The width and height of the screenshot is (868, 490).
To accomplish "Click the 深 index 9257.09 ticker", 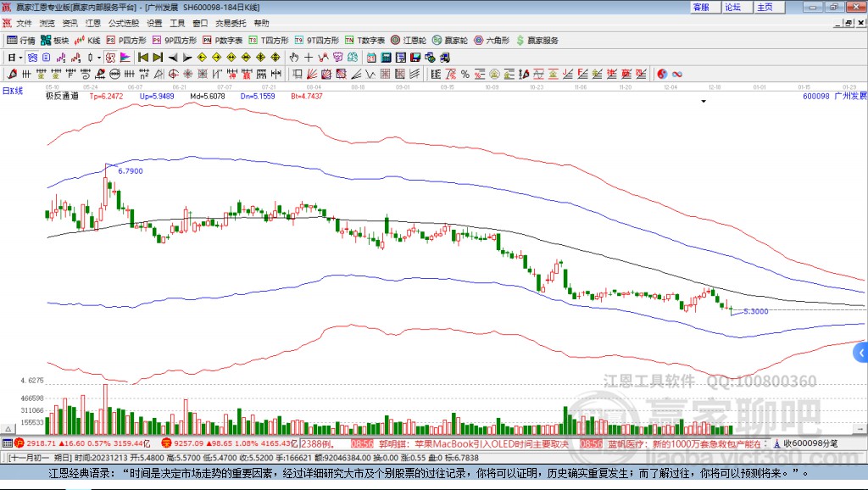I will [x=230, y=443].
